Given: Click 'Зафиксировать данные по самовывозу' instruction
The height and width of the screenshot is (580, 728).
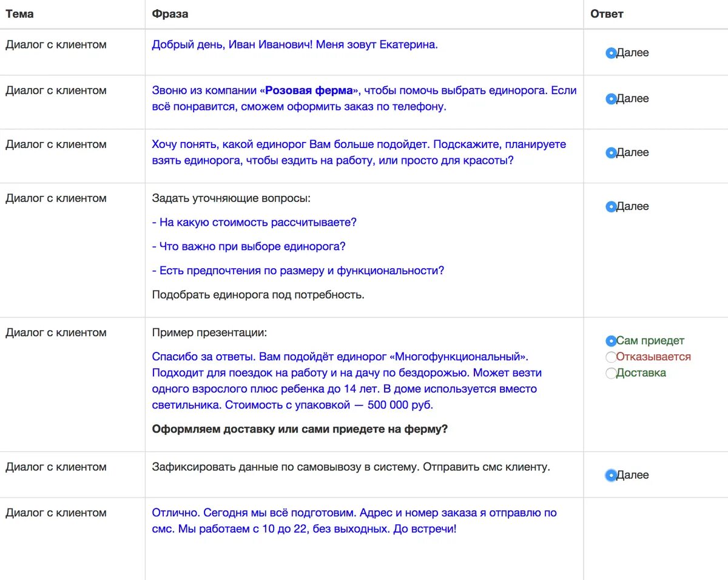Looking at the screenshot, I should click(351, 467).
